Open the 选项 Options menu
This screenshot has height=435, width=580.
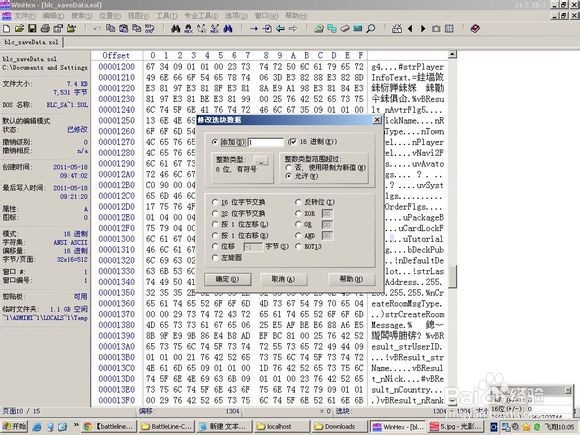(x=236, y=16)
